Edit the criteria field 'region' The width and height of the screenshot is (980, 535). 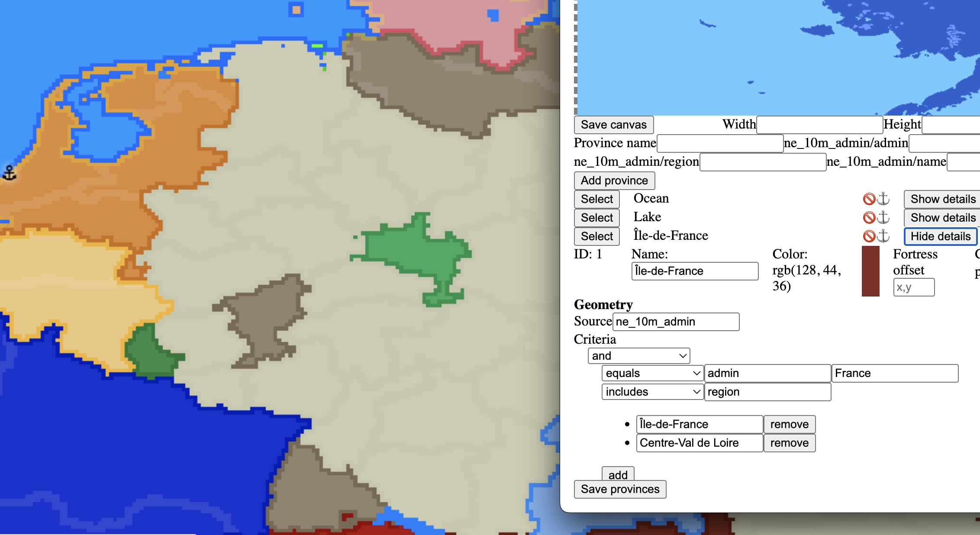pyautogui.click(x=767, y=392)
